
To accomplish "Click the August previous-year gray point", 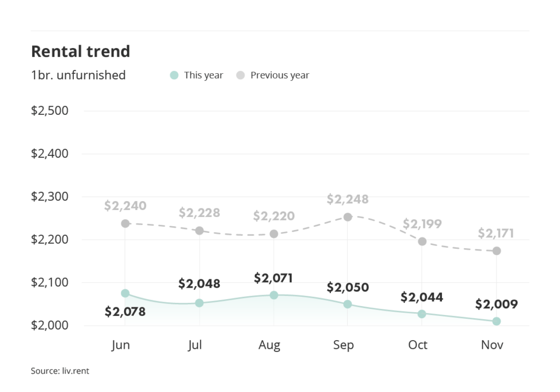I will pyautogui.click(x=274, y=234).
